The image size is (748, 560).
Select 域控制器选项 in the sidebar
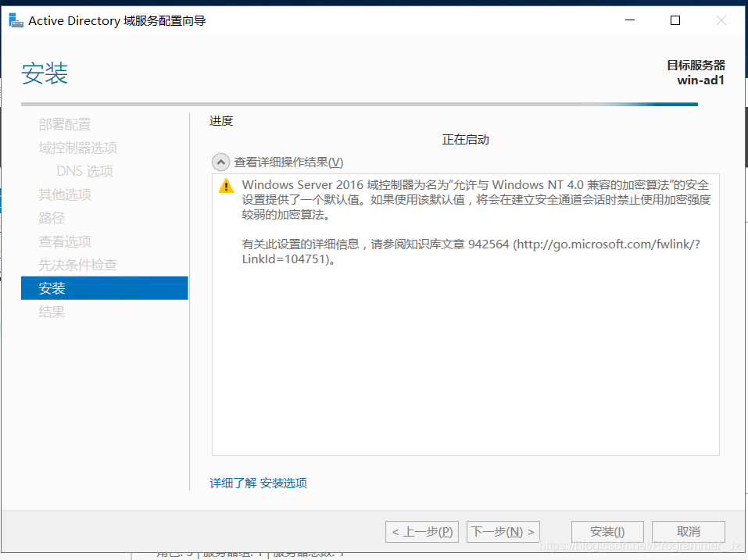[x=77, y=148]
